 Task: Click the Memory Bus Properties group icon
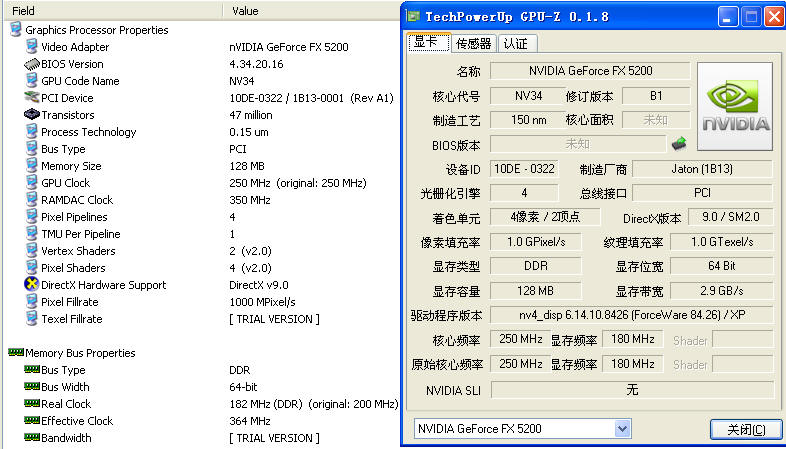click(x=16, y=353)
